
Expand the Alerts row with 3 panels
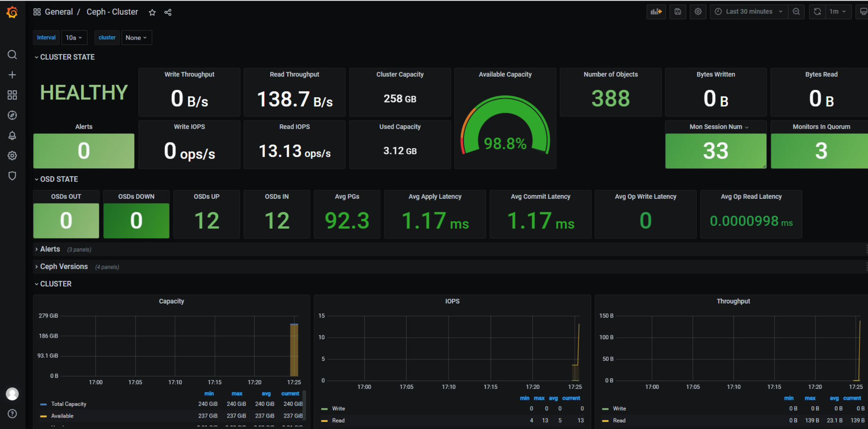coord(50,249)
